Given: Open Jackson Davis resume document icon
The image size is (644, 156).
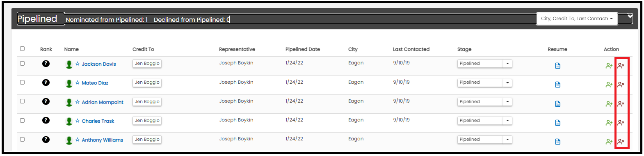Looking at the screenshot, I should (x=557, y=66).
